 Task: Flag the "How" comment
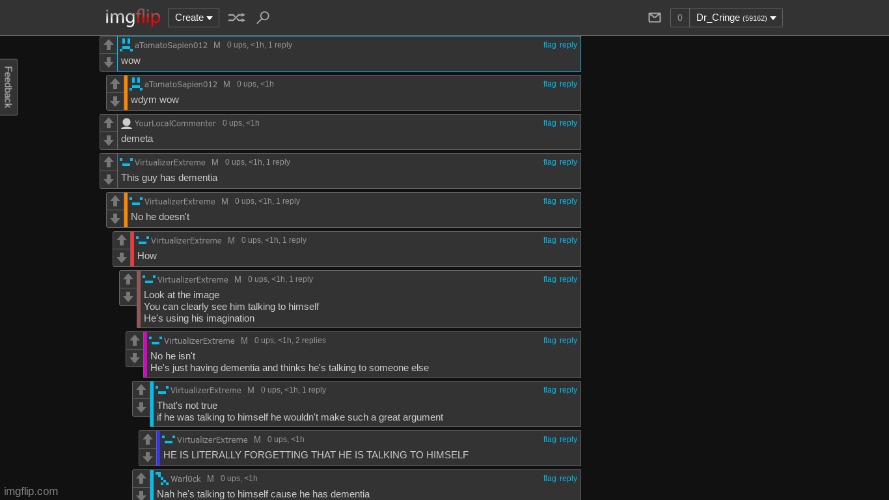point(549,240)
